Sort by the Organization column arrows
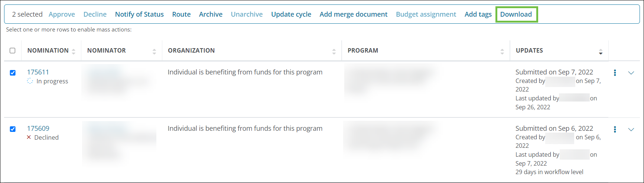 pyautogui.click(x=334, y=51)
